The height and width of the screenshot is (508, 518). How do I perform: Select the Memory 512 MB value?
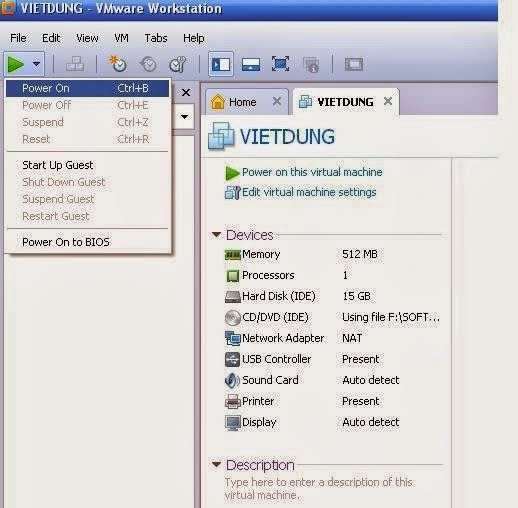[x=360, y=254]
